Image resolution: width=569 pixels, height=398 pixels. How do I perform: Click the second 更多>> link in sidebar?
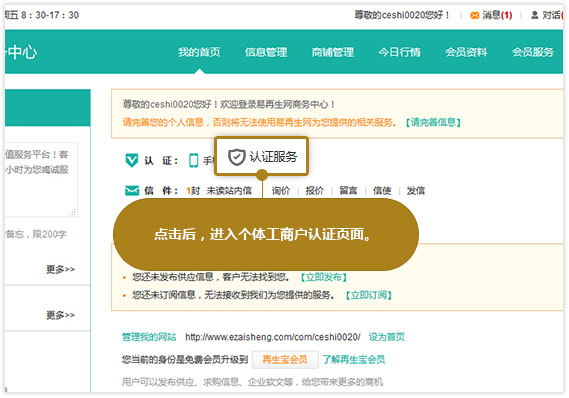(60, 315)
